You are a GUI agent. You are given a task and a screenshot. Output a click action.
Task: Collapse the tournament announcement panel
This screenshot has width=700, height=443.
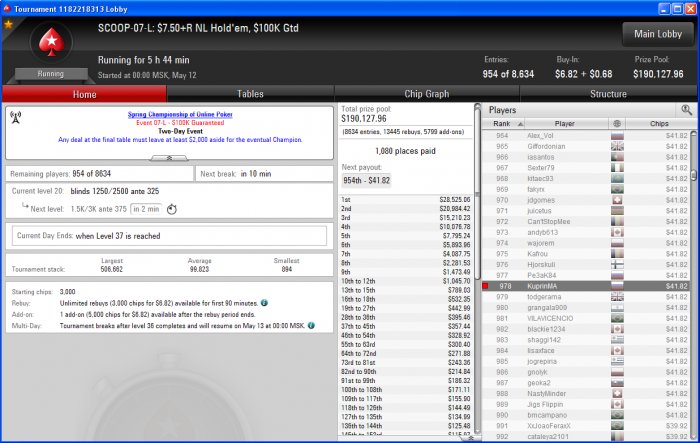170,158
